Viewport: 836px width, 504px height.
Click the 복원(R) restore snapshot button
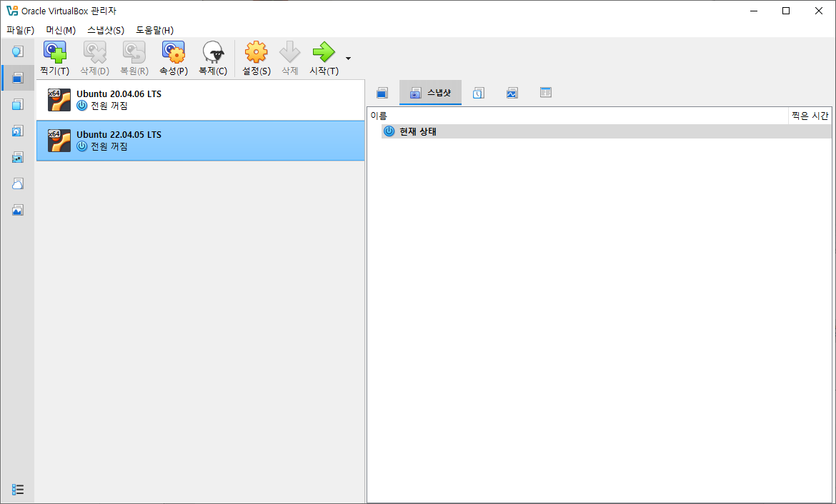click(134, 59)
